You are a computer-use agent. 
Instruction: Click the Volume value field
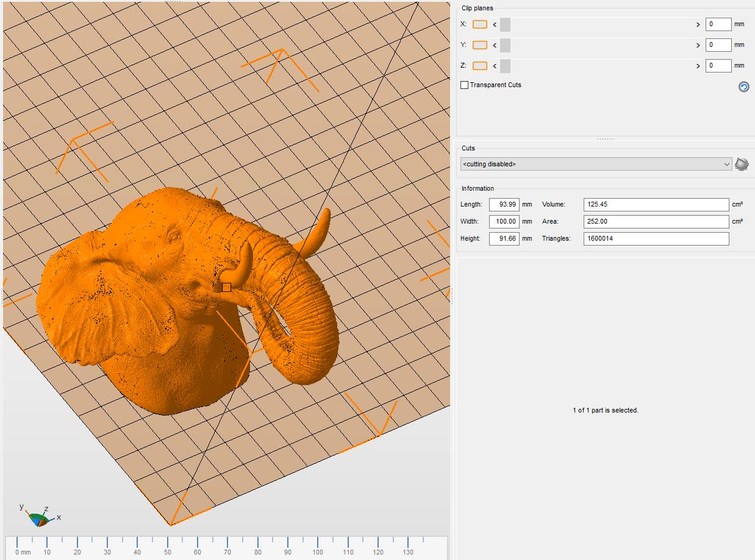pyautogui.click(x=656, y=205)
